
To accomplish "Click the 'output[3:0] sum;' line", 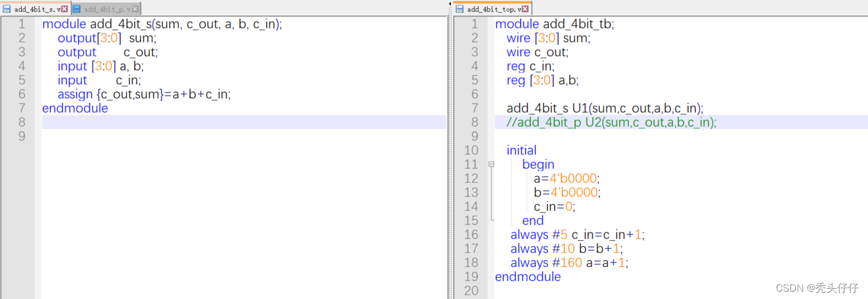I will [x=107, y=38].
